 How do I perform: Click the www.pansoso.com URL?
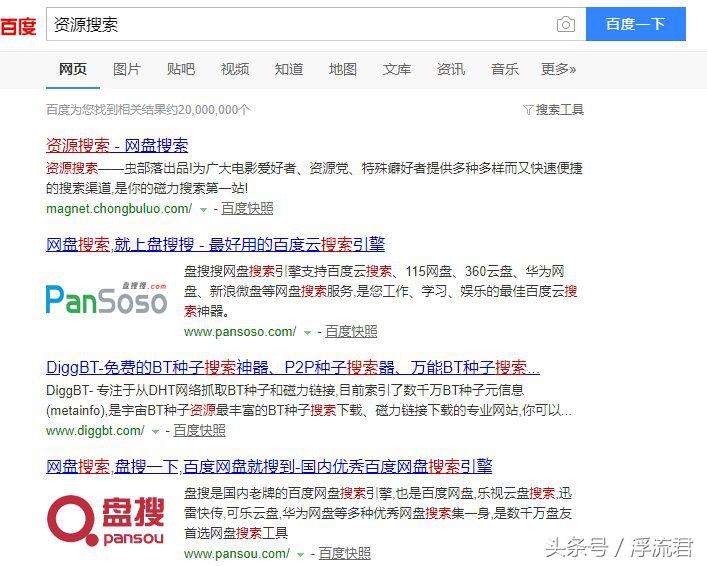coord(240,332)
